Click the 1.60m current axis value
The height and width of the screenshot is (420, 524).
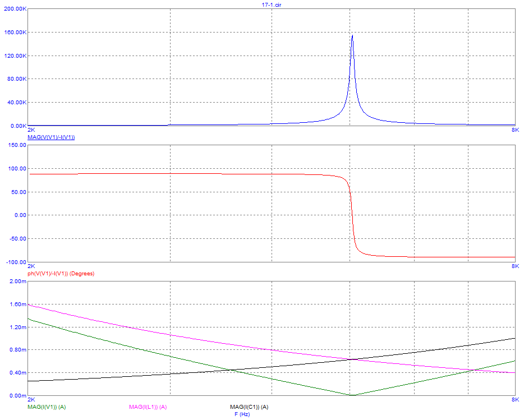point(18,304)
